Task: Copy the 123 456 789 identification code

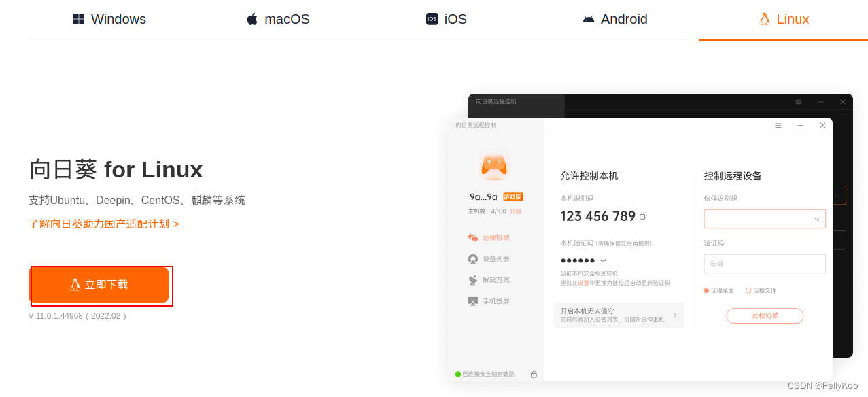Action: (643, 216)
